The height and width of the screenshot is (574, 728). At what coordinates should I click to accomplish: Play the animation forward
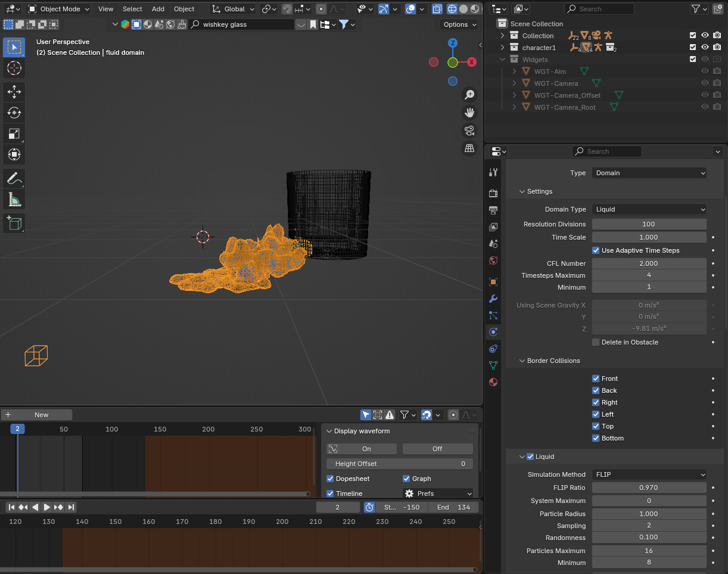pos(46,507)
